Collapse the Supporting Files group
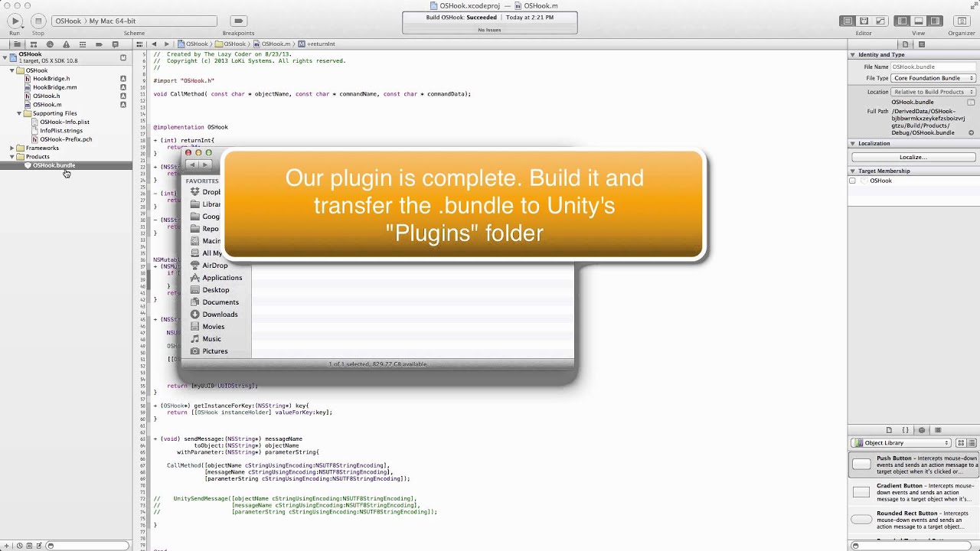The height and width of the screenshot is (551, 980). (18, 113)
